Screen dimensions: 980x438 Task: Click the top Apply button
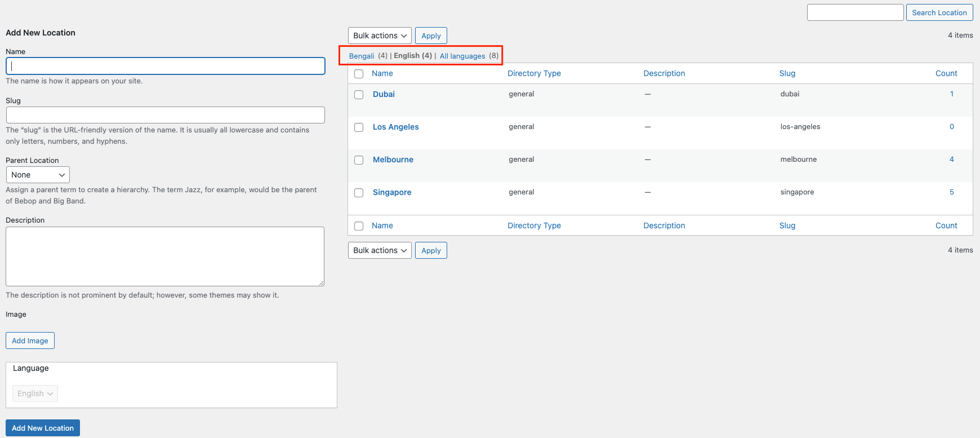[x=431, y=36]
